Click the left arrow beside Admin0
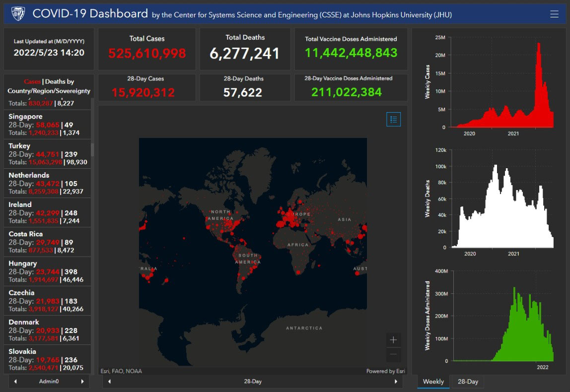Image resolution: width=570 pixels, height=392 pixels. [15, 382]
